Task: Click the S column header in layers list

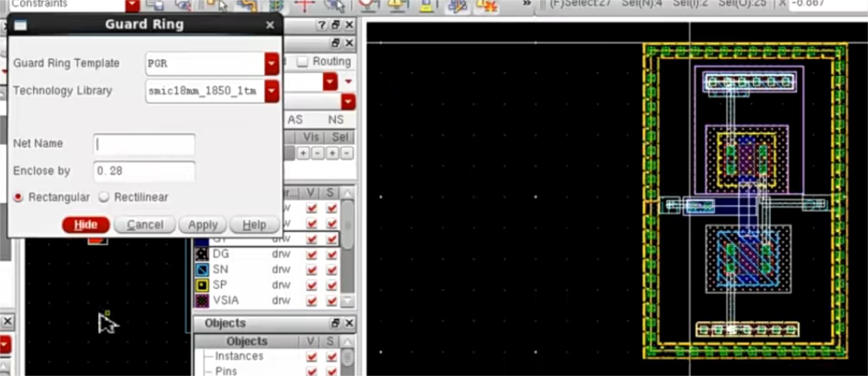Action: pos(330,193)
